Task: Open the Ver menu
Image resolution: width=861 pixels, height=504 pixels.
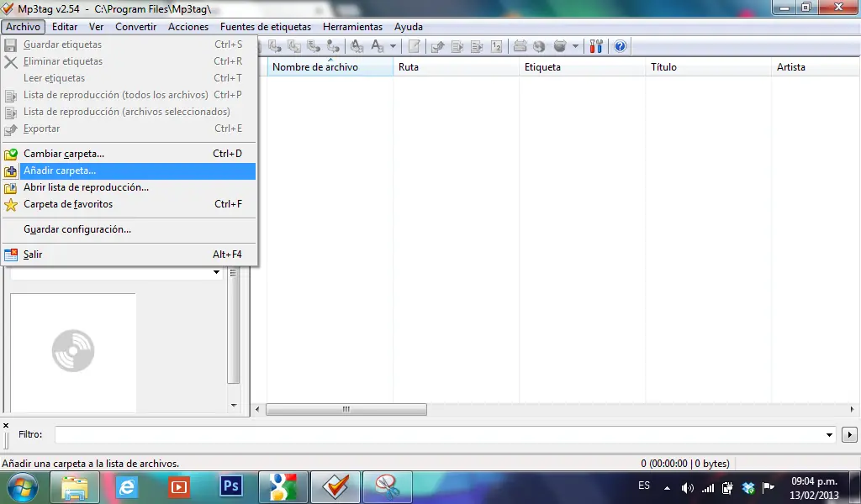Action: pyautogui.click(x=96, y=26)
